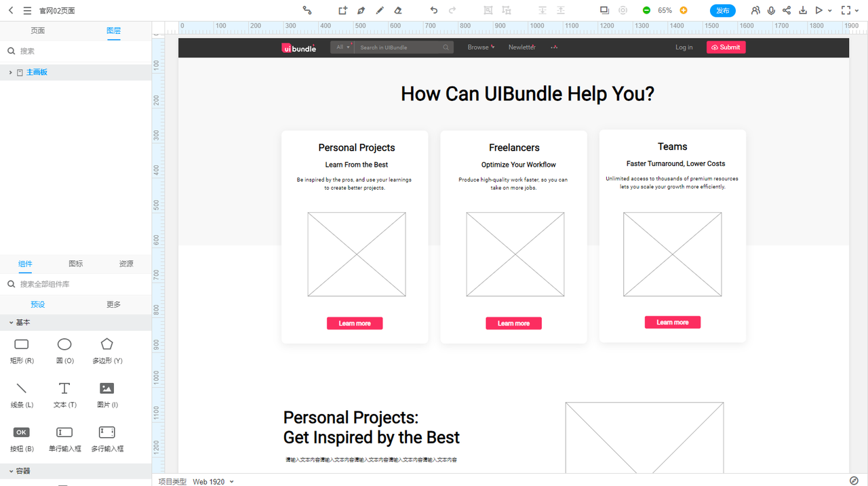
Task: Click the compass icon at bottom right
Action: 854,481
